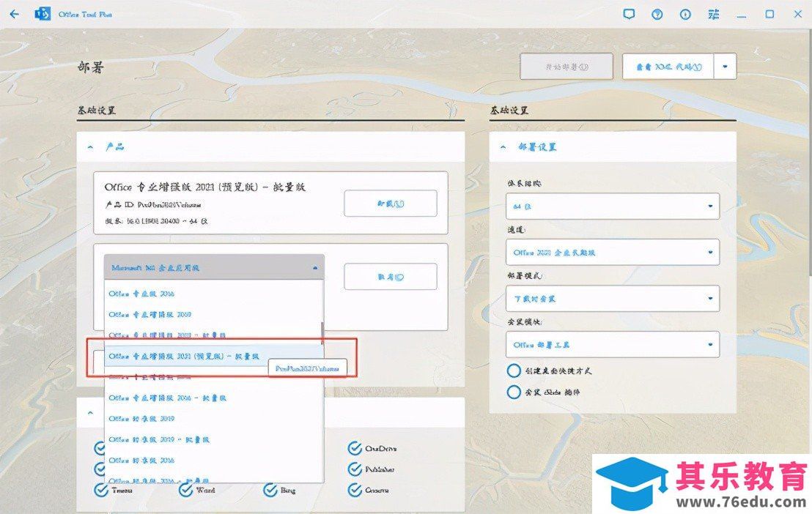
Task: Select Office 专业增强版 2019 from list
Action: coord(214,314)
